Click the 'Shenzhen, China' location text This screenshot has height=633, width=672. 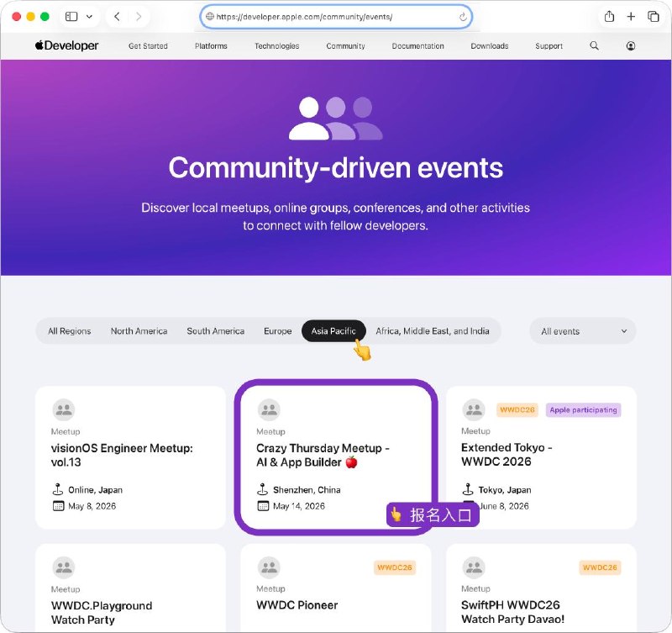tap(307, 490)
